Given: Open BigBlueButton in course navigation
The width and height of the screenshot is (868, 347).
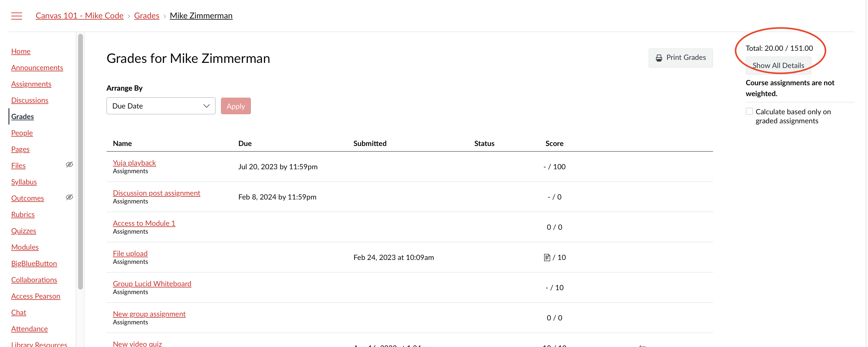Looking at the screenshot, I should [x=34, y=264].
